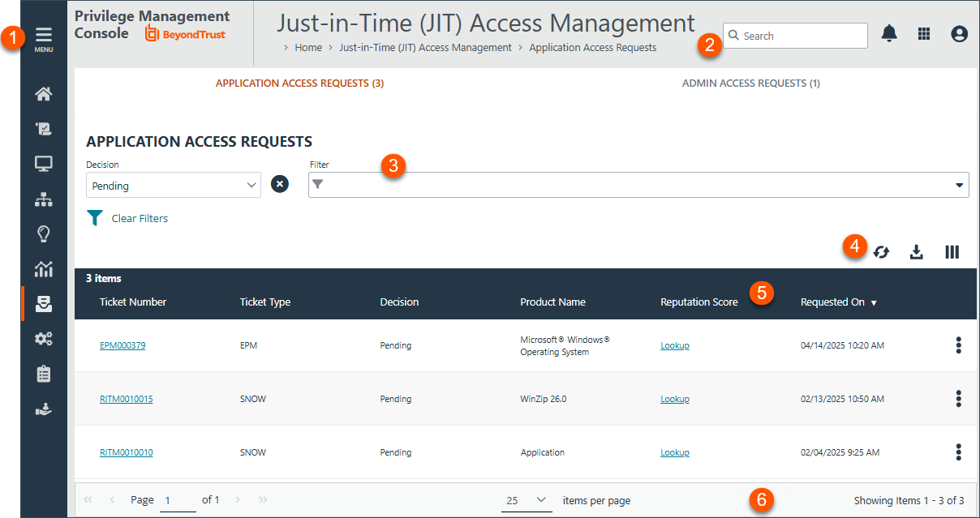Sort by Ticket Type column header

(x=265, y=302)
